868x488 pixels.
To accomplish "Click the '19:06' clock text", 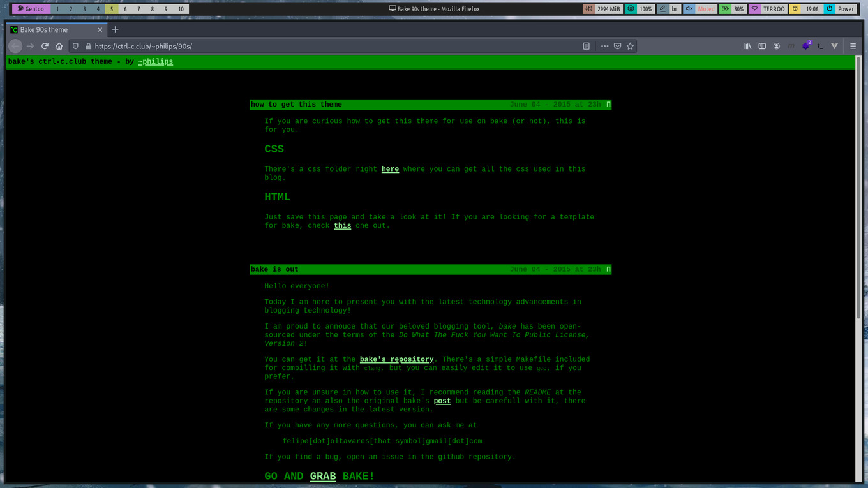I will coord(812,9).
